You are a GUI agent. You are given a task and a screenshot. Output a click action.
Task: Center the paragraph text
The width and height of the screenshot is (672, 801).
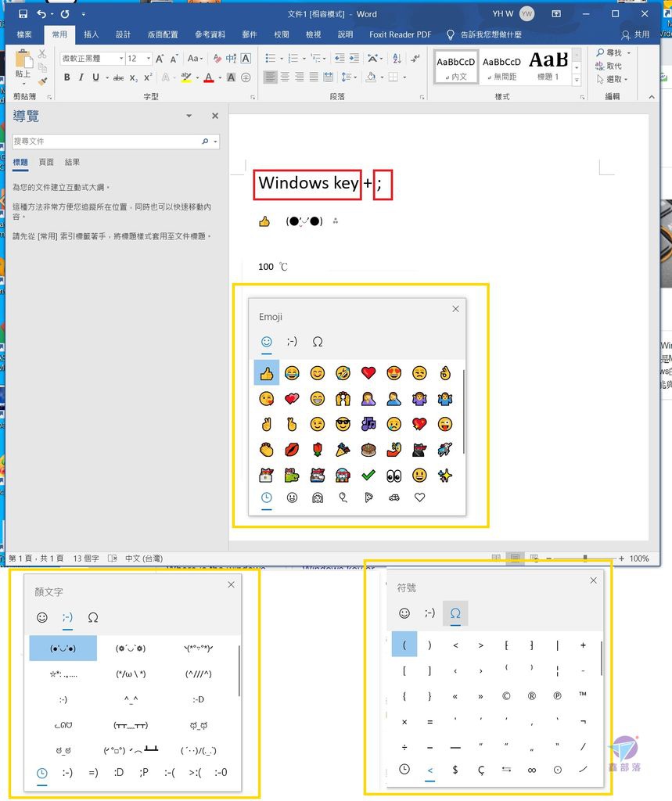click(286, 77)
